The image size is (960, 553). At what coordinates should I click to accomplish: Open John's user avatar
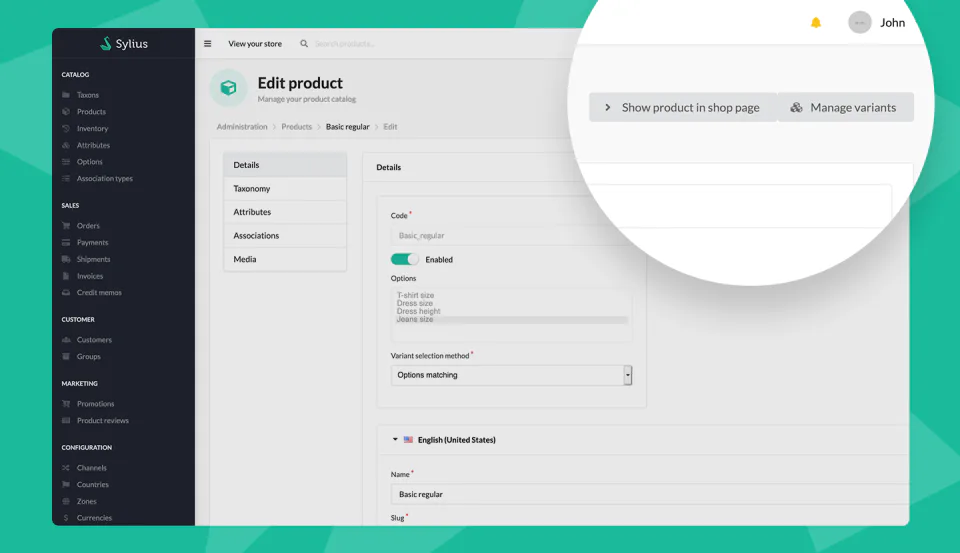(860, 23)
